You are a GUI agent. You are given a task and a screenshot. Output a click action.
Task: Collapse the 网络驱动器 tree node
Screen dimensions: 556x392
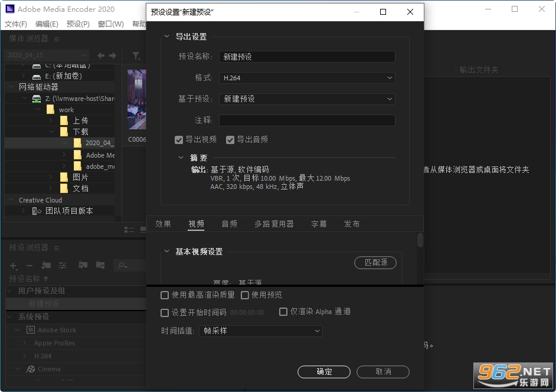pos(11,87)
